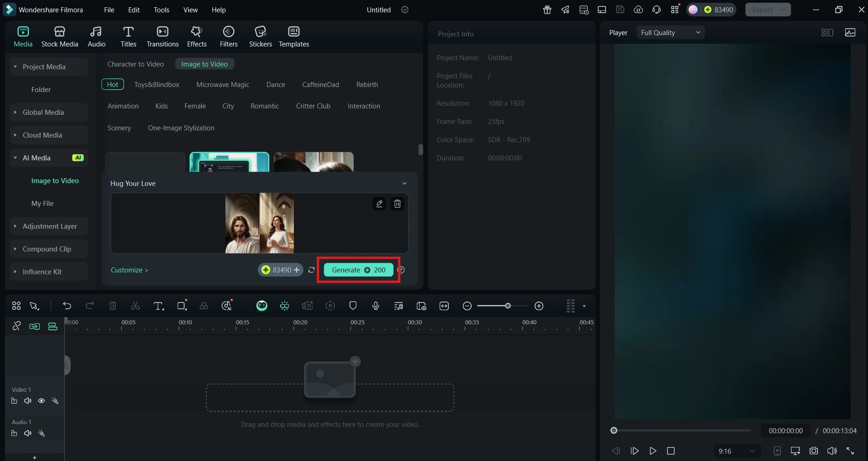This screenshot has height=461, width=868.
Task: Lock the Audio 1 track
Action: tap(14, 433)
